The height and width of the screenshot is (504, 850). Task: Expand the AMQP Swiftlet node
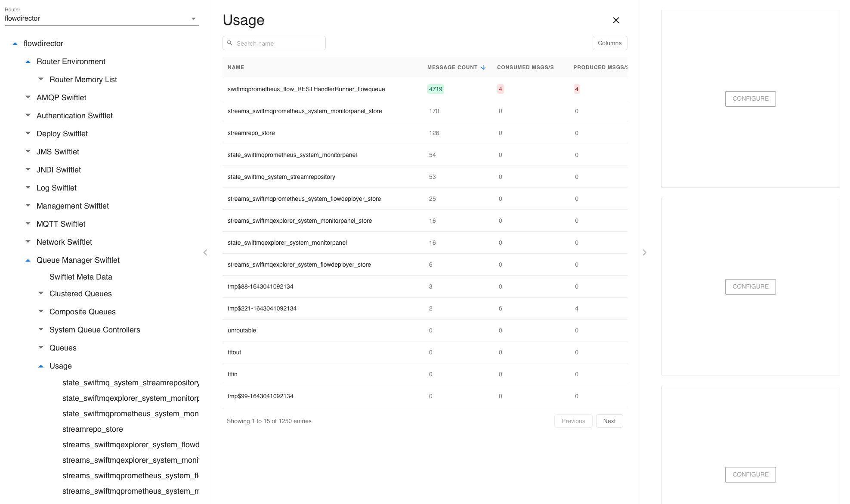pos(28,98)
